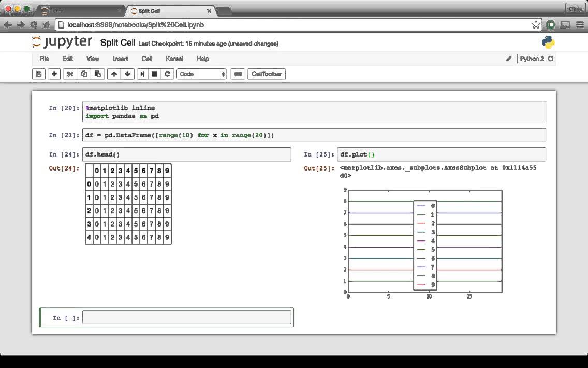Click the cast screen icon in browser toolbar
588x368 pixels.
[565, 25]
